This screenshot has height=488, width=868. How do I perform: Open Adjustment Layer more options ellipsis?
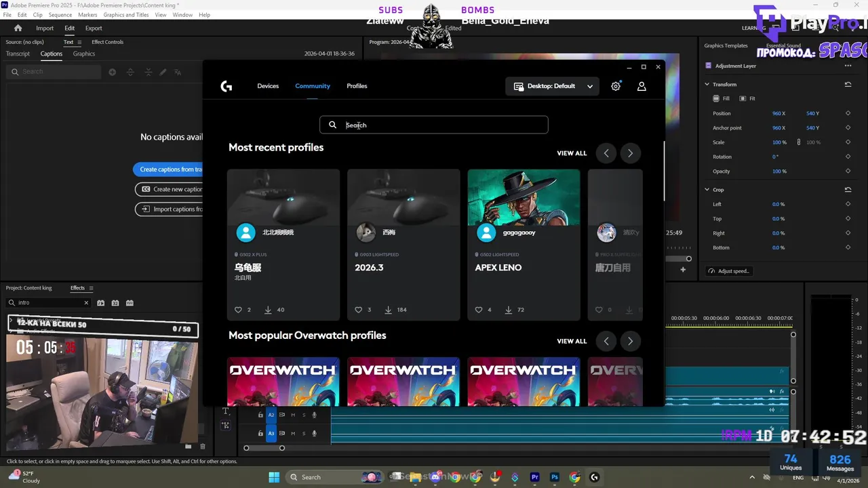(x=848, y=66)
